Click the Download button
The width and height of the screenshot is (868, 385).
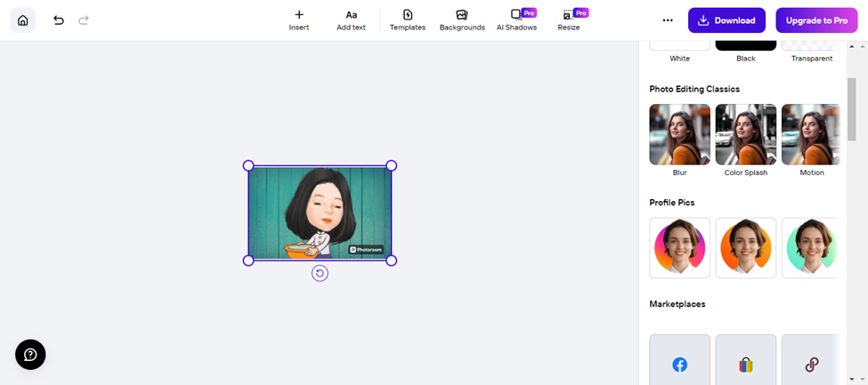pyautogui.click(x=726, y=20)
